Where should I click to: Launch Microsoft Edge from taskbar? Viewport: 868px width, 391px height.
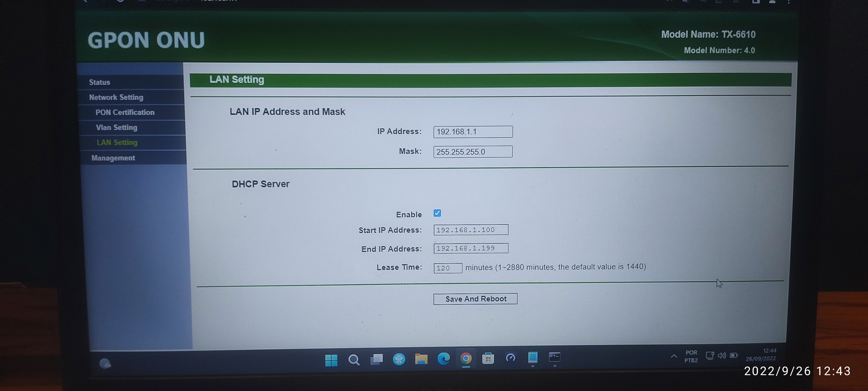click(443, 358)
